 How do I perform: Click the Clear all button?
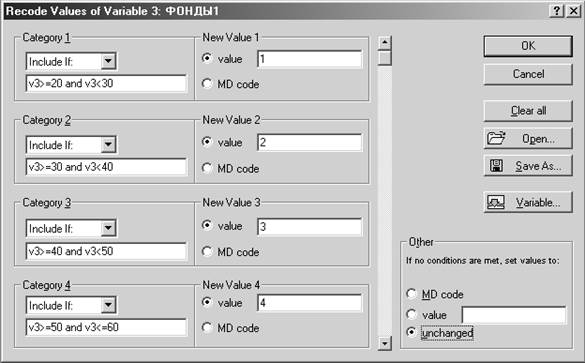click(528, 110)
